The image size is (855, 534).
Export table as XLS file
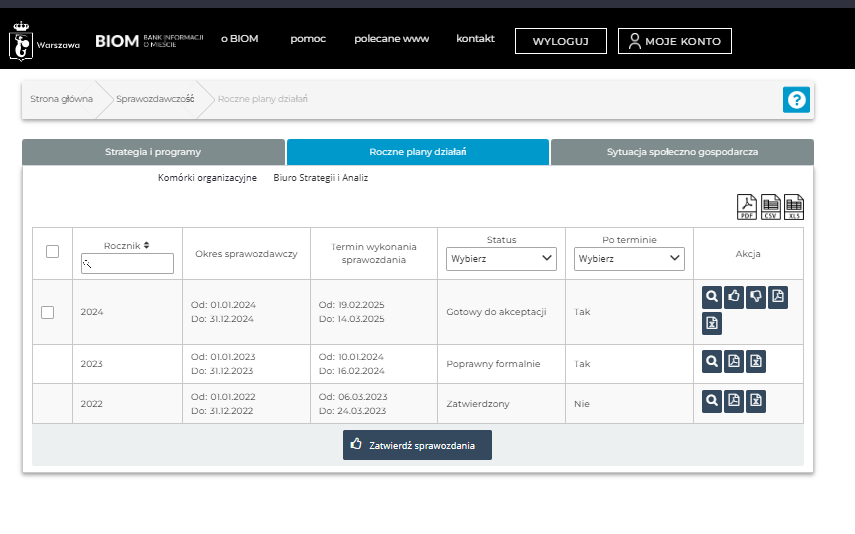click(794, 207)
